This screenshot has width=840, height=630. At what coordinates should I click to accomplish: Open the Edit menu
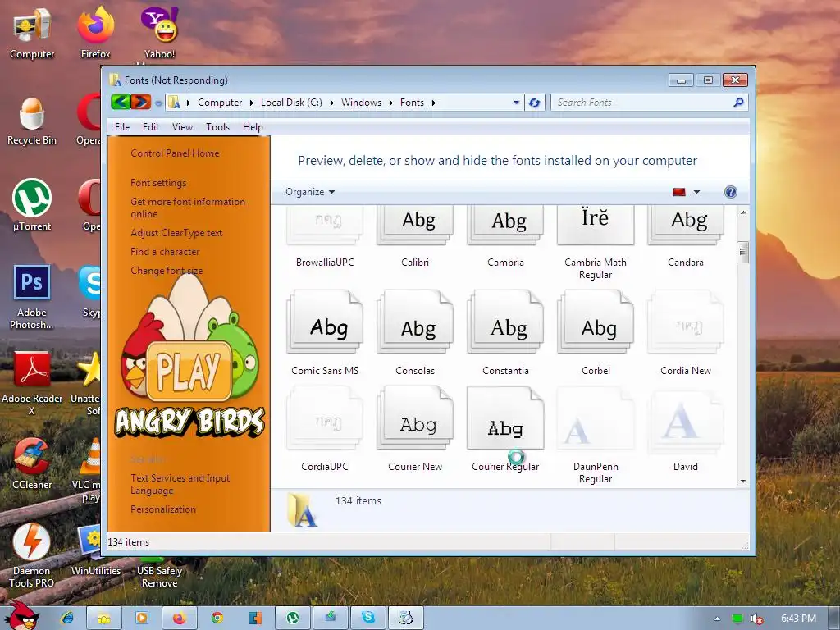(151, 127)
